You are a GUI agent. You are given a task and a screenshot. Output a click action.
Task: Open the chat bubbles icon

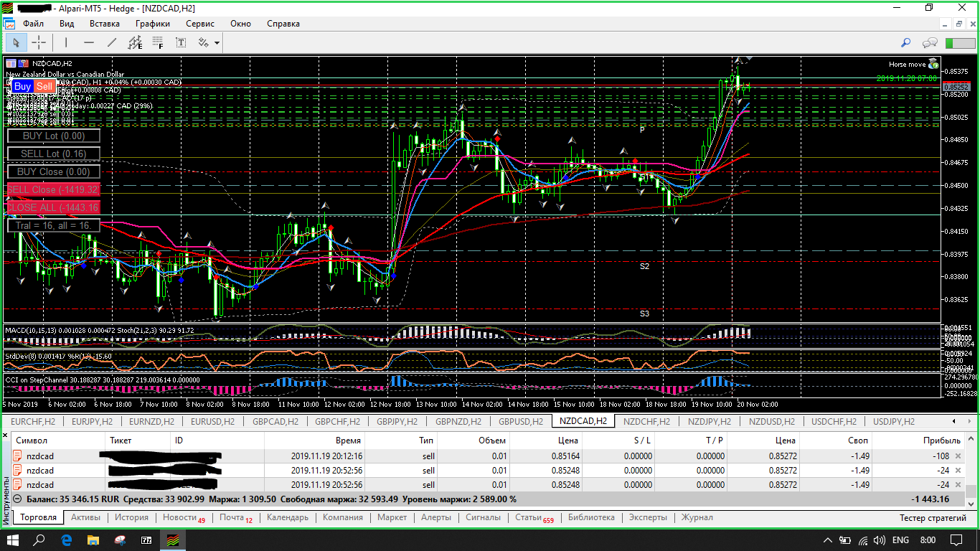tap(930, 42)
